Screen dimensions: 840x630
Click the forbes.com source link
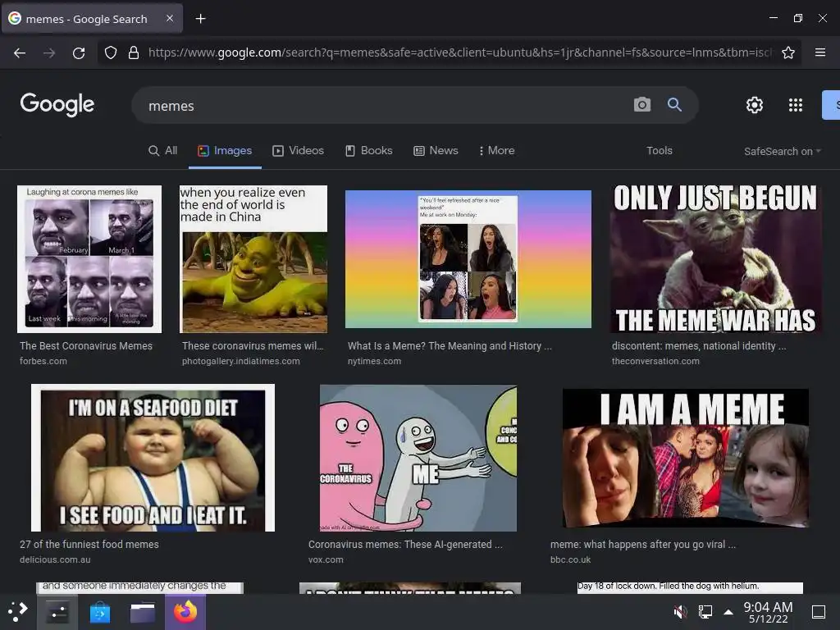[x=43, y=361]
